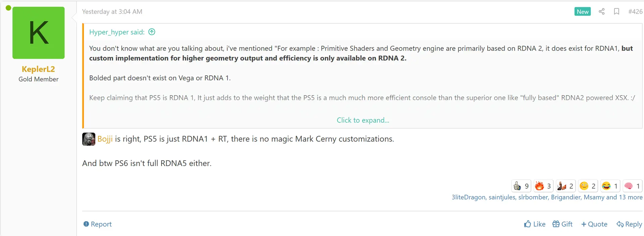Open the post number #426 permalink
Viewport: 644px width, 236px height.
pyautogui.click(x=635, y=12)
